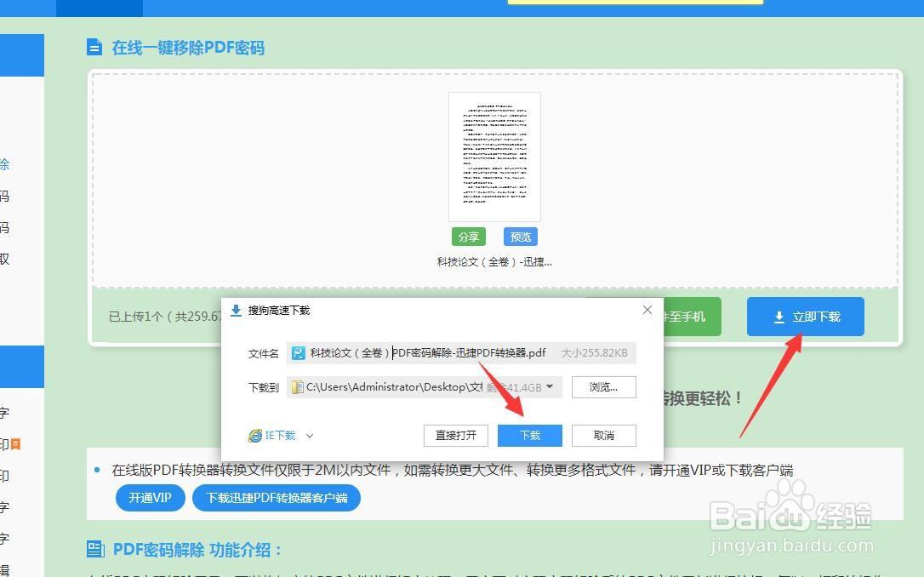Click 下载迅捷PDF转换器客户端 button
This screenshot has height=577, width=924.
pyautogui.click(x=277, y=498)
